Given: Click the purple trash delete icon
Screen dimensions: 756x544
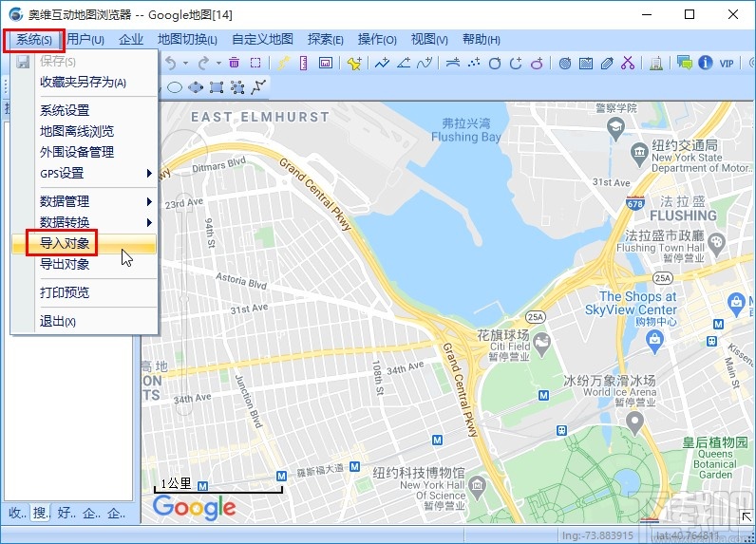Looking at the screenshot, I should click(235, 63).
